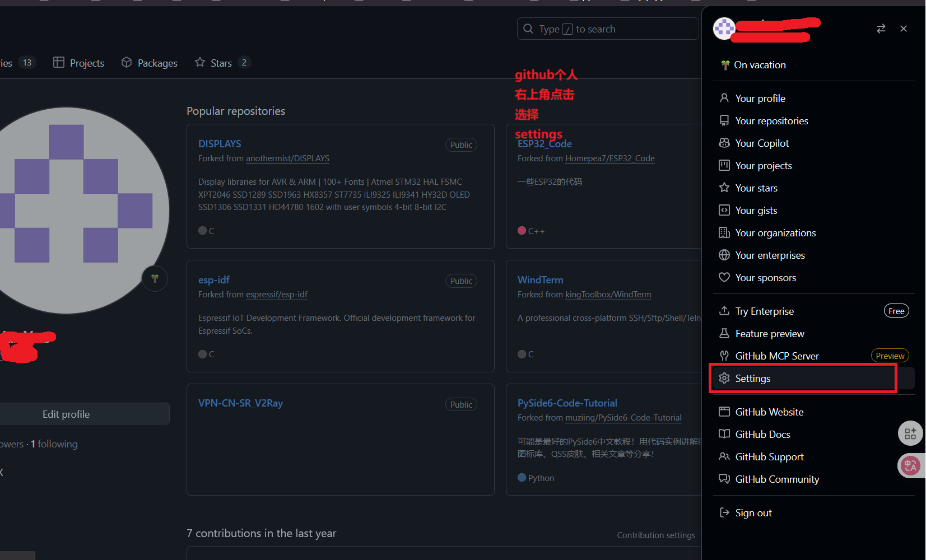Screen dimensions: 926x560
Task: Click the book icon beside GitHub Docs
Action: pos(724,434)
